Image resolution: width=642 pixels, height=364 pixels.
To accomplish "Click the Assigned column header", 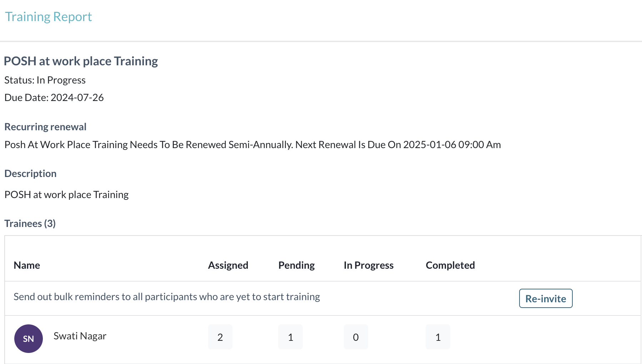I will pos(228,265).
